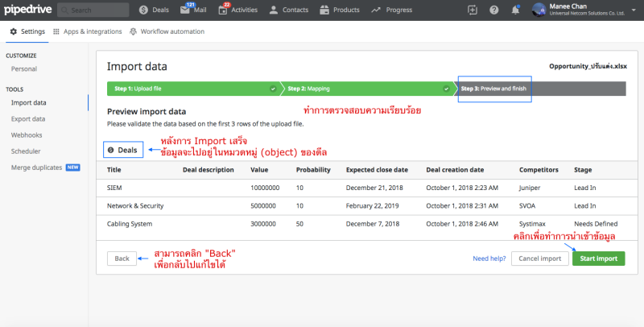Open Deals from the top navigation

(x=156, y=10)
